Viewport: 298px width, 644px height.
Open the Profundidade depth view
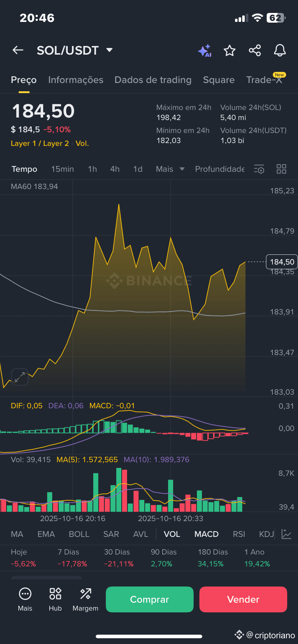pos(220,169)
